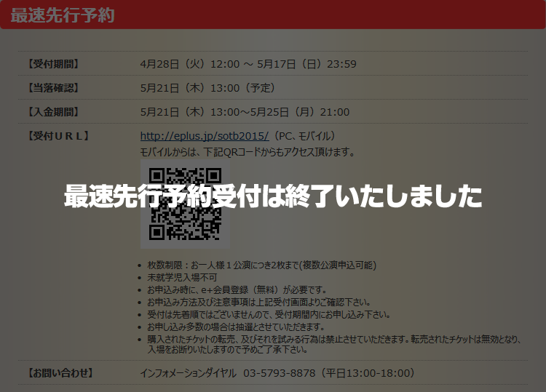546x392 pixels.
Task: Click the （PC、モバイル） text beside the URL
Action: tap(304, 136)
